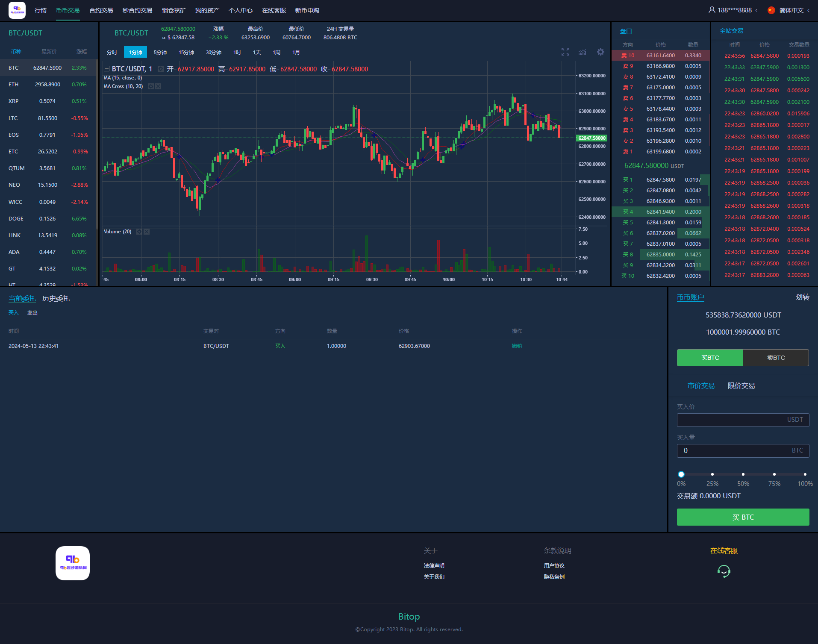Select the 买BTC toggle
The width and height of the screenshot is (818, 644).
tap(710, 358)
